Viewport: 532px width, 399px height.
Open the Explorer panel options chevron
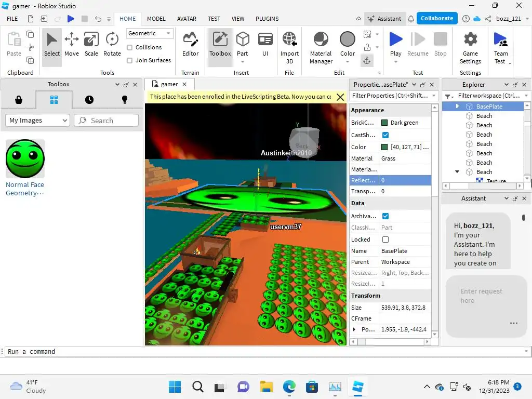[x=506, y=85]
